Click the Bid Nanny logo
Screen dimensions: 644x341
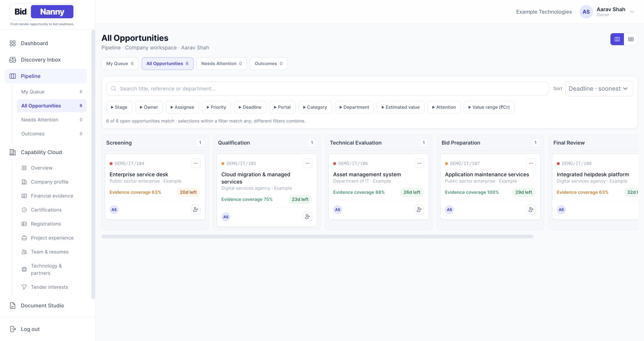(x=42, y=12)
